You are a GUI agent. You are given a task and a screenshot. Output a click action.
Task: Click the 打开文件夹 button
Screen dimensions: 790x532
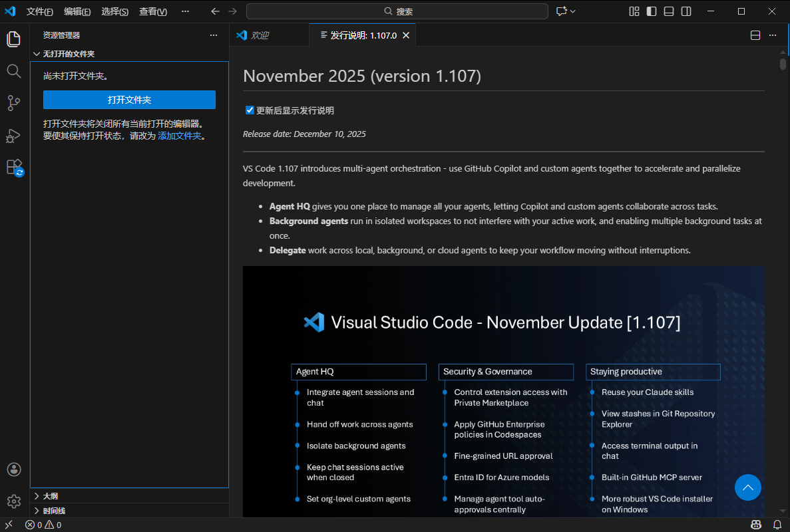(129, 100)
